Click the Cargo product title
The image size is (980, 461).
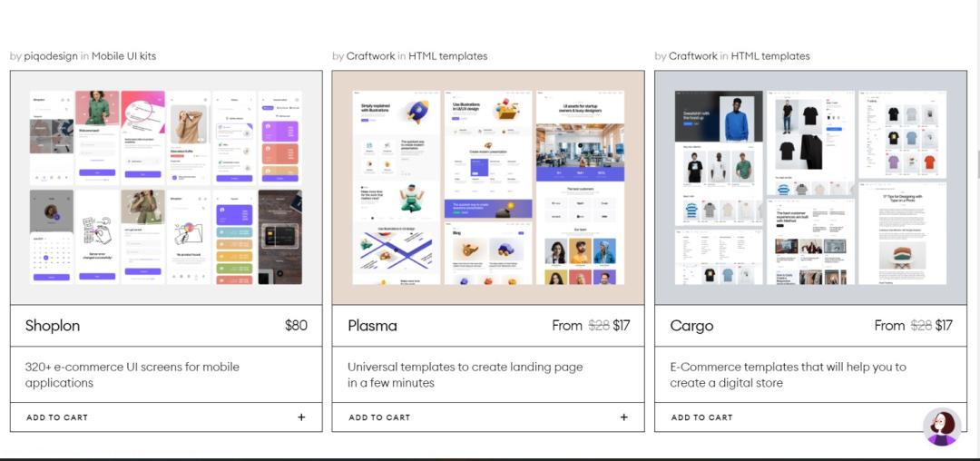click(691, 326)
